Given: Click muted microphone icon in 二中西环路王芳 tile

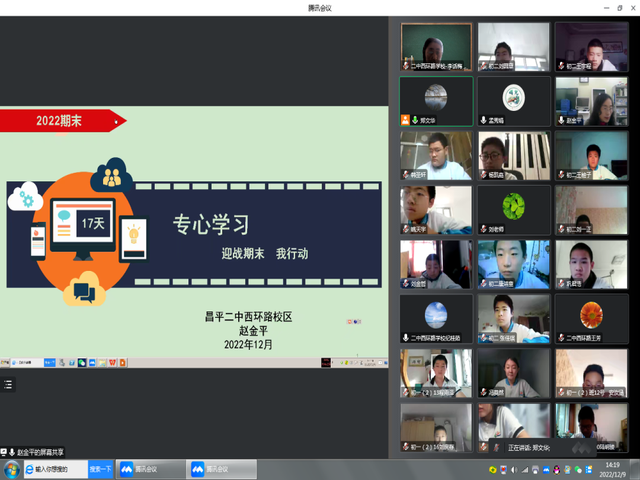Looking at the screenshot, I should pyautogui.click(x=561, y=338).
